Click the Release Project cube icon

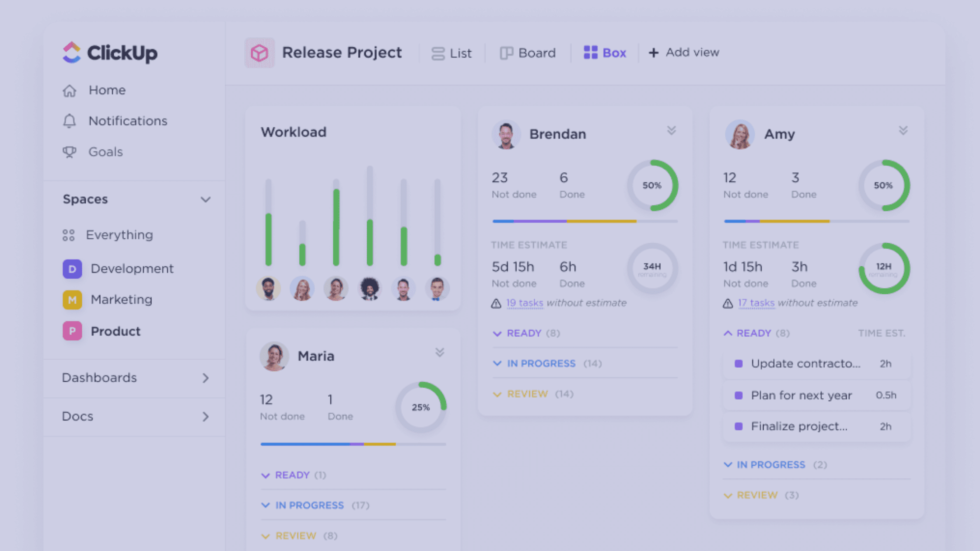259,53
